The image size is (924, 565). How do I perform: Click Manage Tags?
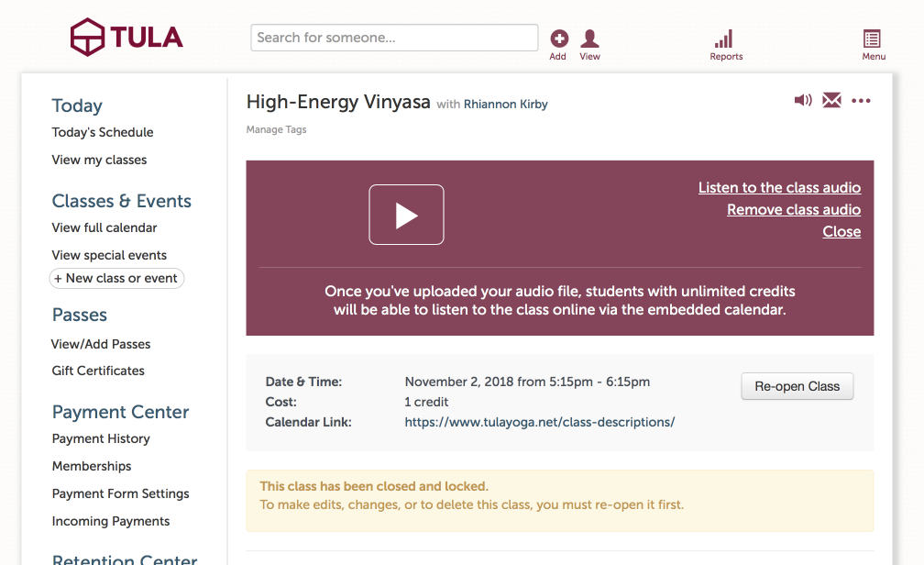click(x=277, y=129)
